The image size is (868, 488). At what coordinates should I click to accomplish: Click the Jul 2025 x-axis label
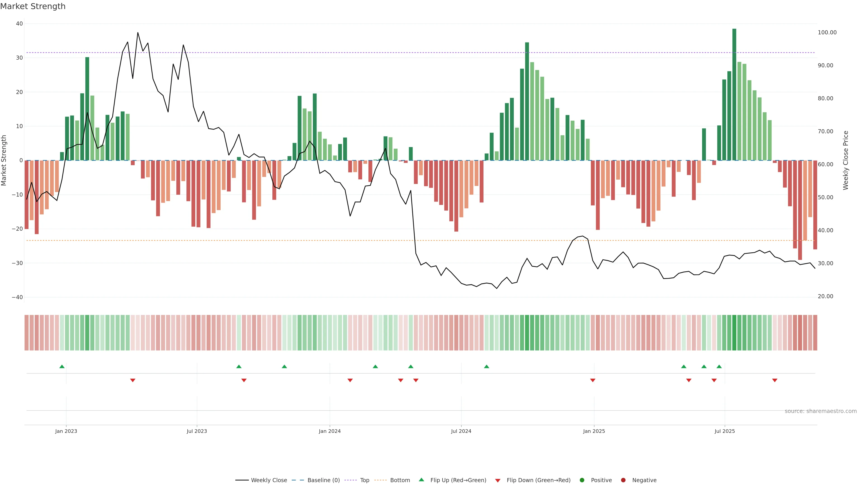(x=724, y=431)
